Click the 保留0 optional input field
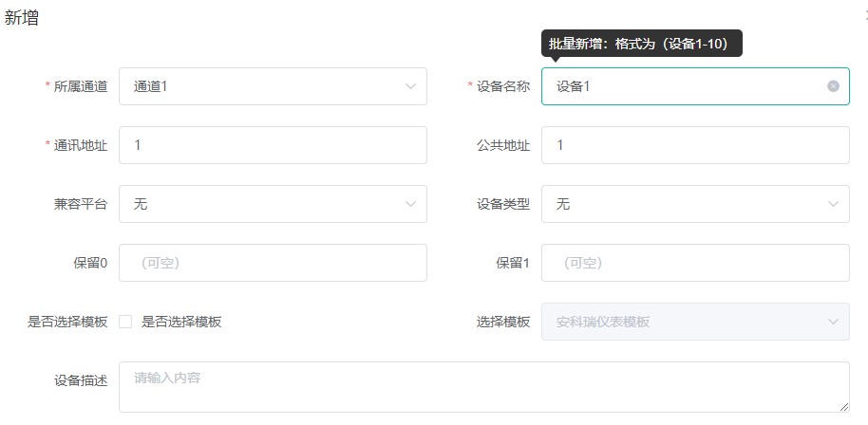Viewport: 868px width, 425px height. click(273, 263)
